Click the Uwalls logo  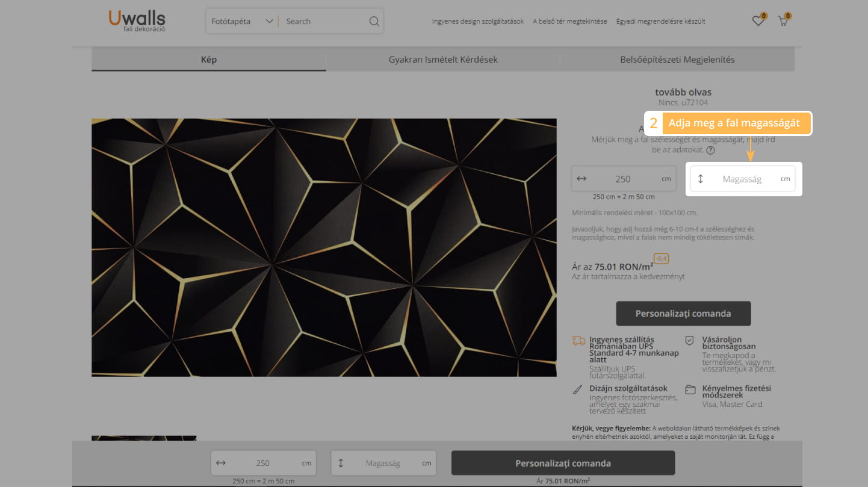[137, 20]
